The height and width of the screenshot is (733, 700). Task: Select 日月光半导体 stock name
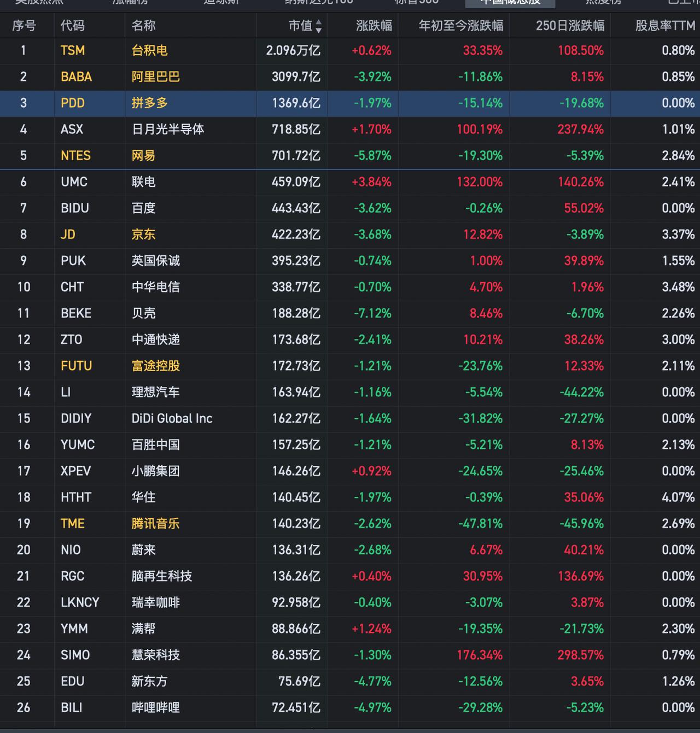coord(168,129)
